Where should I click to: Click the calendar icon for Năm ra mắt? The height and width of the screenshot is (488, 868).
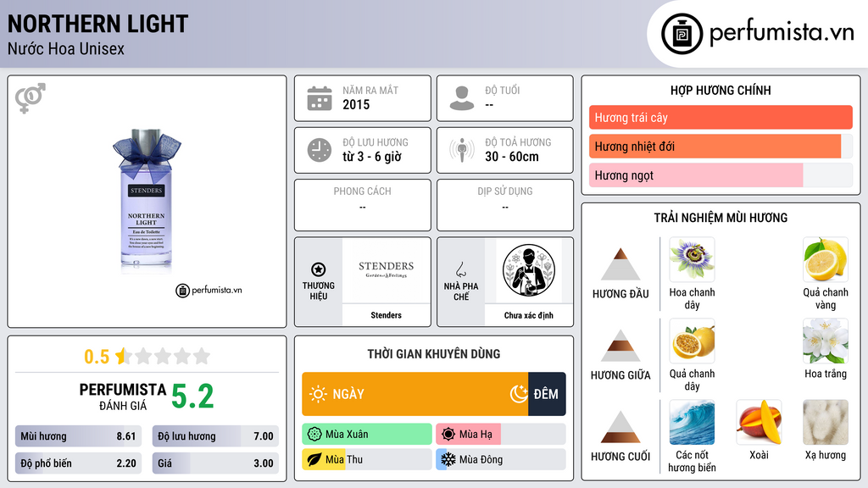pos(320,98)
